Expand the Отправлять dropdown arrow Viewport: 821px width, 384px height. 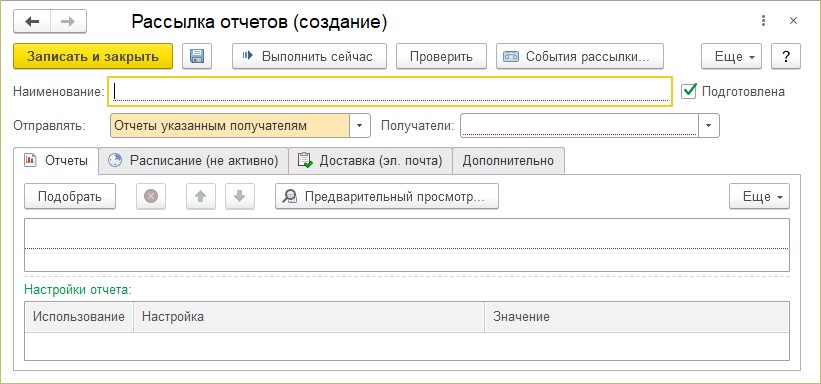[360, 126]
